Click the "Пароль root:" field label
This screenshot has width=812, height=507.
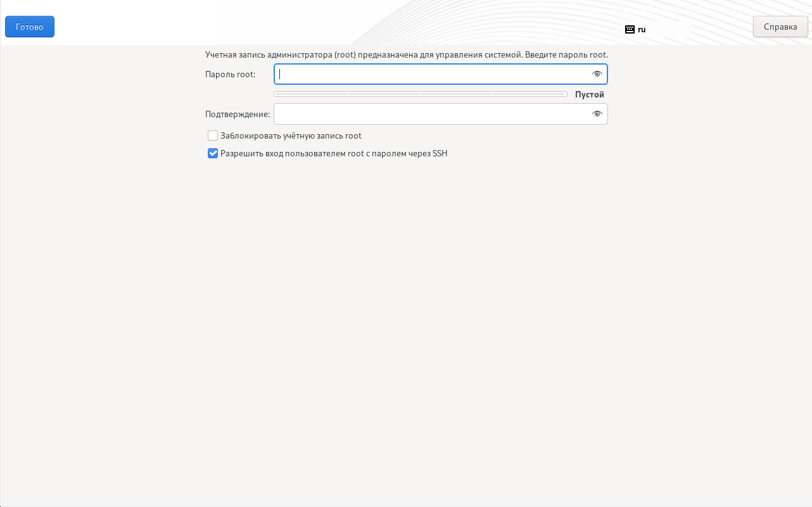click(230, 74)
